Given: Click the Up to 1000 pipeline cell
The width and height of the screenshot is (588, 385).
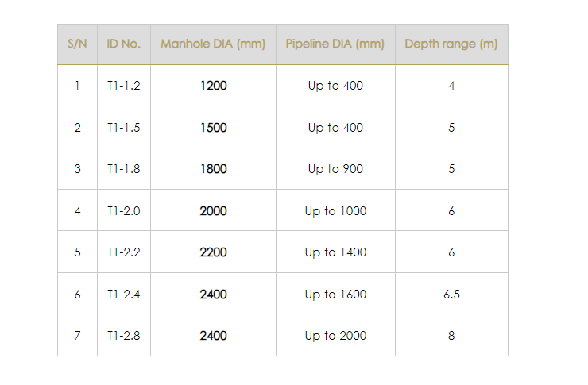Looking at the screenshot, I should (335, 211).
